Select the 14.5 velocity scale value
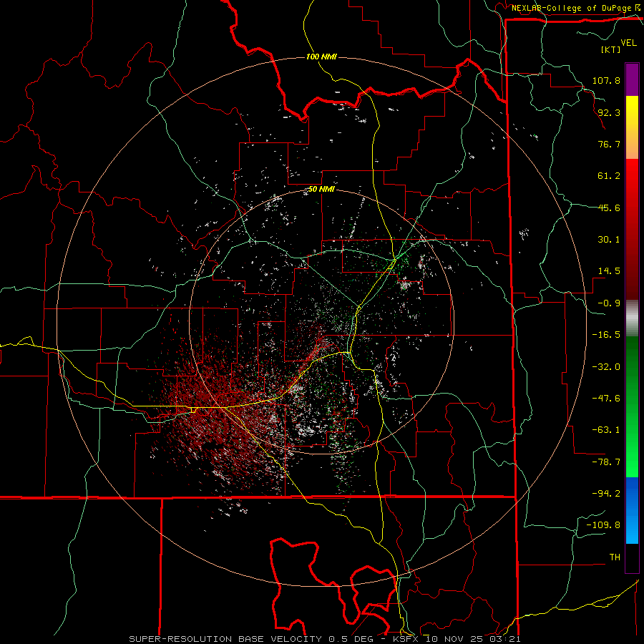The width and height of the screenshot is (644, 644). pos(609,271)
